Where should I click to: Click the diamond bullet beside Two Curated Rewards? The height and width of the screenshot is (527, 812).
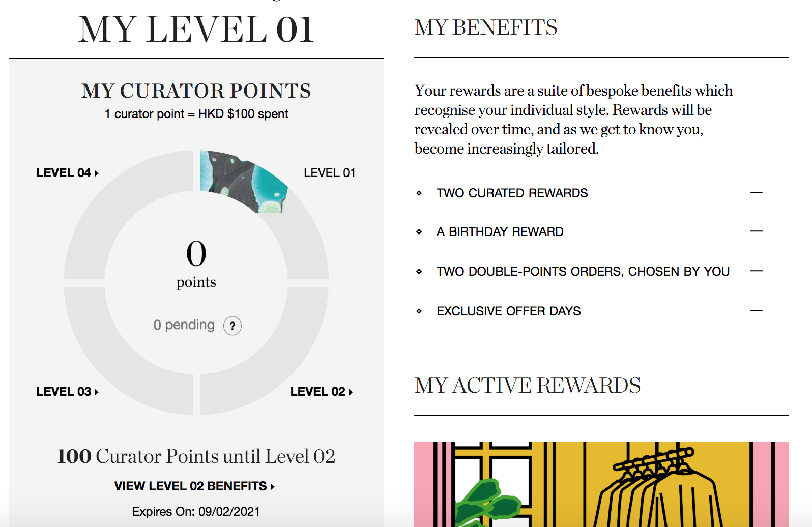(x=419, y=193)
